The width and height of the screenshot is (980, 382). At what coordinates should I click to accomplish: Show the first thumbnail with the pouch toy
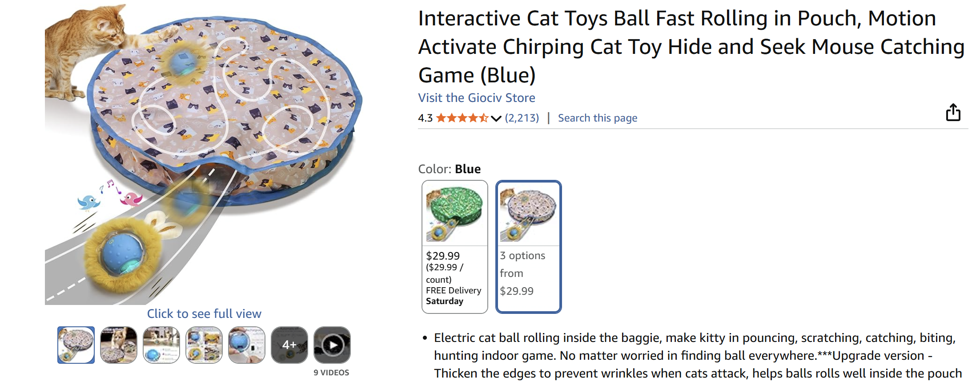coord(76,345)
